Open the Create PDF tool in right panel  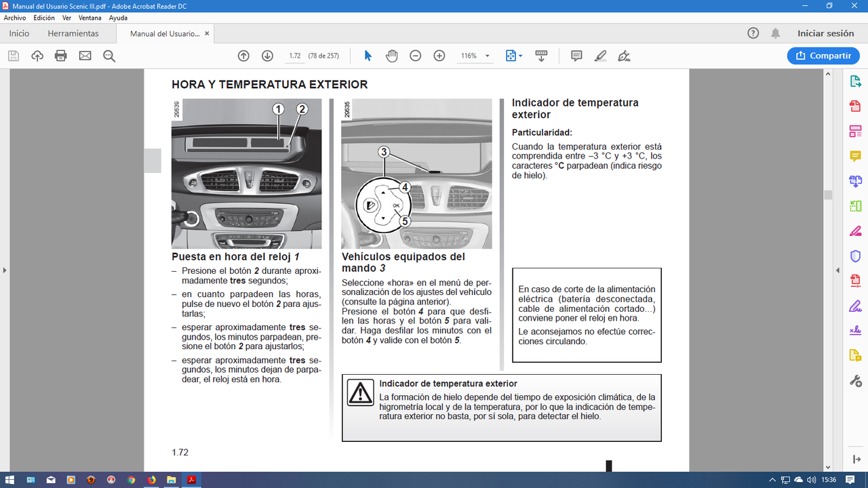click(855, 106)
